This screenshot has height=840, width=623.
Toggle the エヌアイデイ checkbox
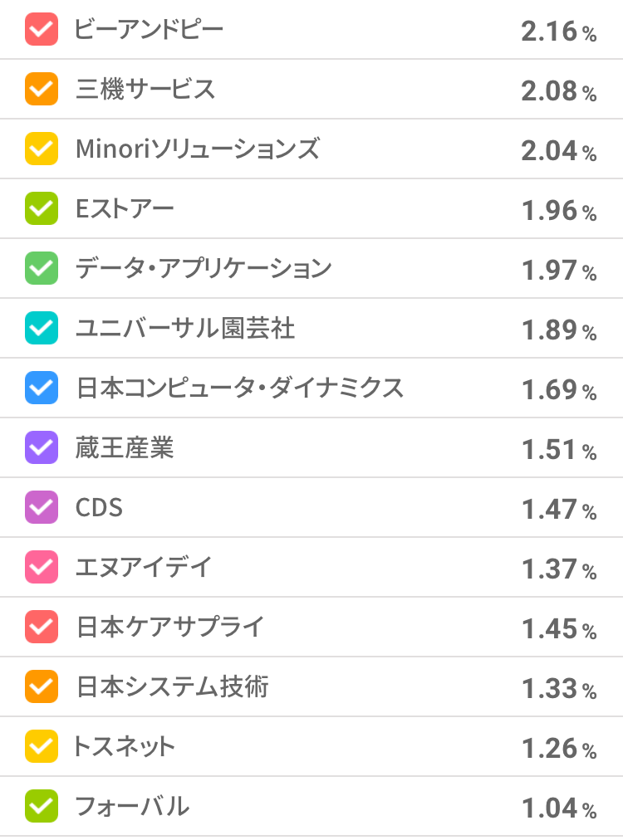(x=42, y=568)
